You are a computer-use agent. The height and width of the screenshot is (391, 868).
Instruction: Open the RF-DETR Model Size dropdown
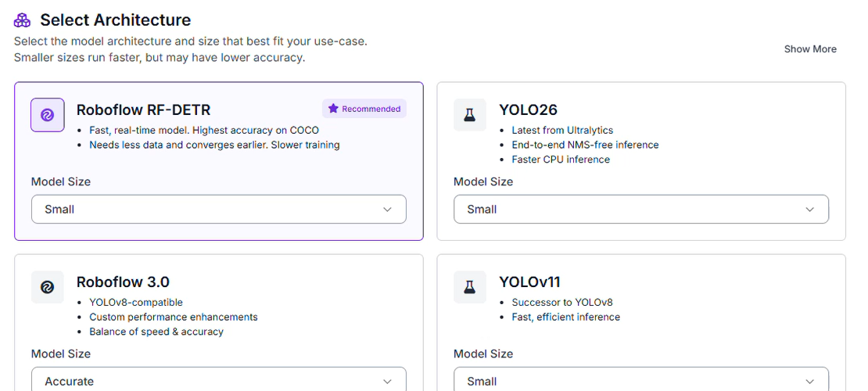click(x=219, y=210)
